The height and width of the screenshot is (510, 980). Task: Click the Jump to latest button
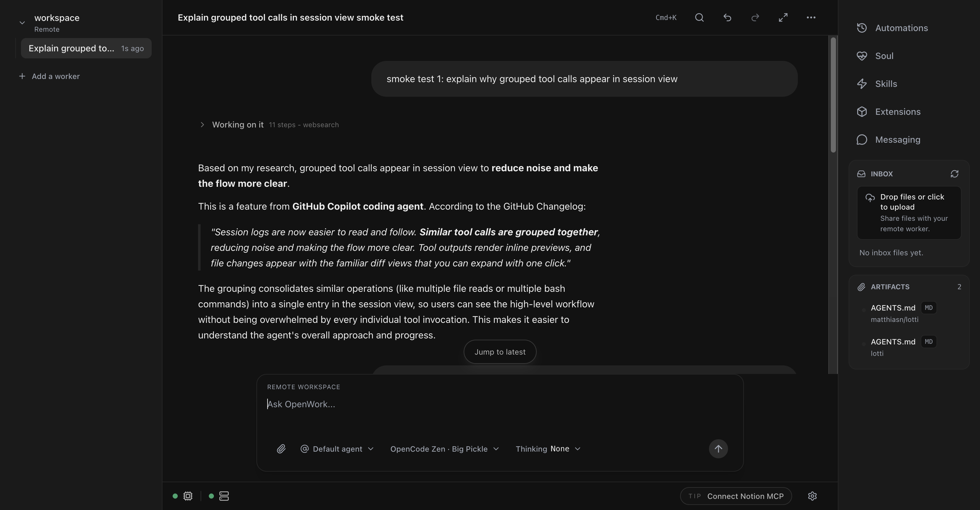click(500, 352)
